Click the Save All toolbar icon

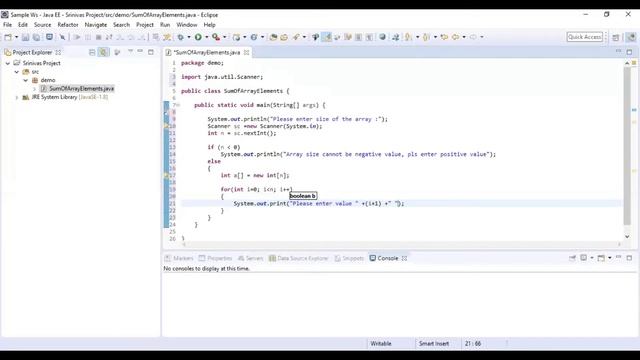[x=36, y=37]
